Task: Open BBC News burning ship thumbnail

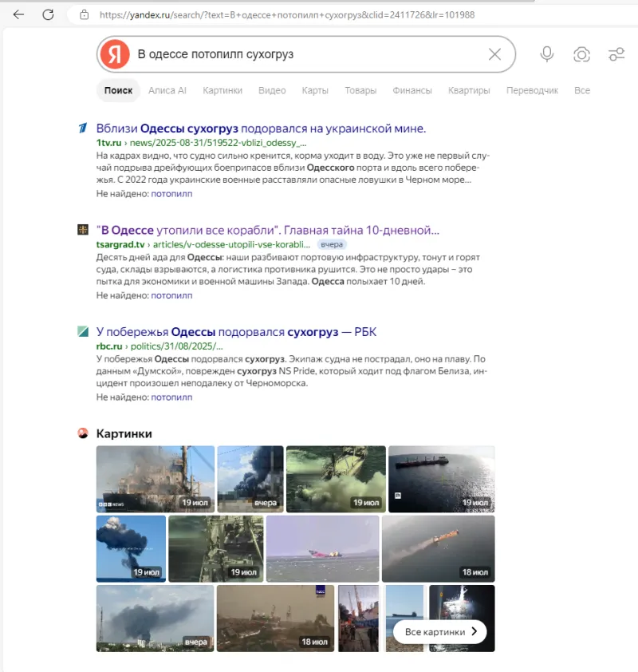Action: [156, 479]
